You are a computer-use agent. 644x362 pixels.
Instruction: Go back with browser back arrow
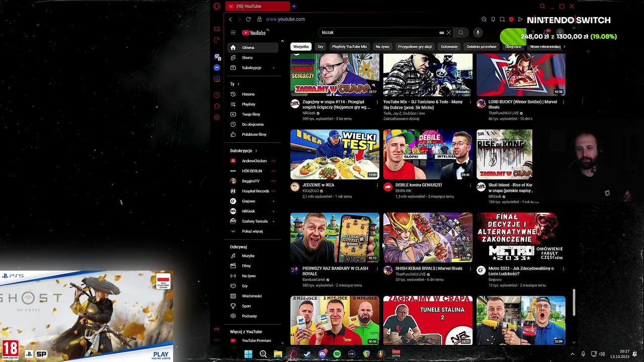tap(230, 19)
